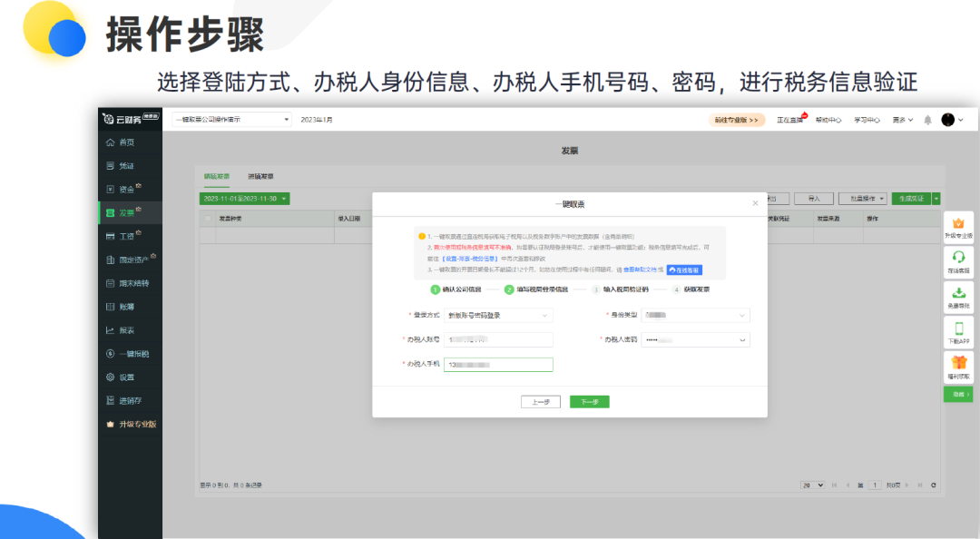Click the page number input box
This screenshot has height=539, width=980.
[x=875, y=485]
